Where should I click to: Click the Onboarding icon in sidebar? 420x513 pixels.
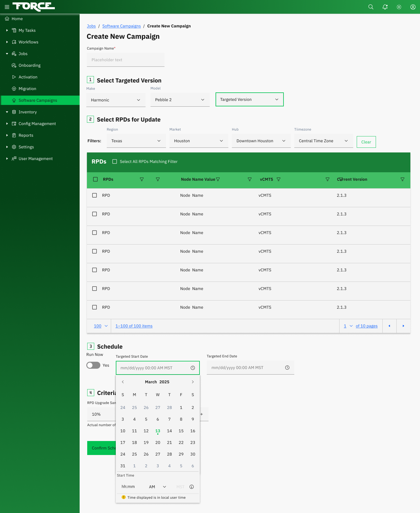[x=14, y=65]
